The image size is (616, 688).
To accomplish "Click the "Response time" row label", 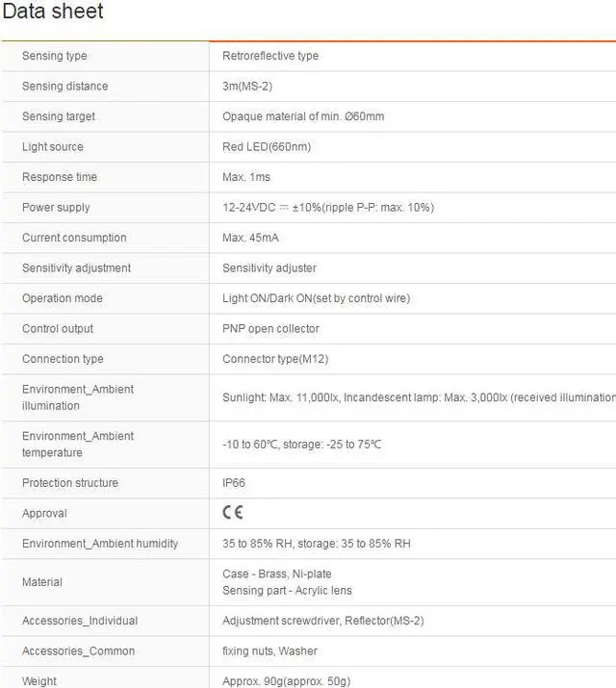I will click(60, 177).
